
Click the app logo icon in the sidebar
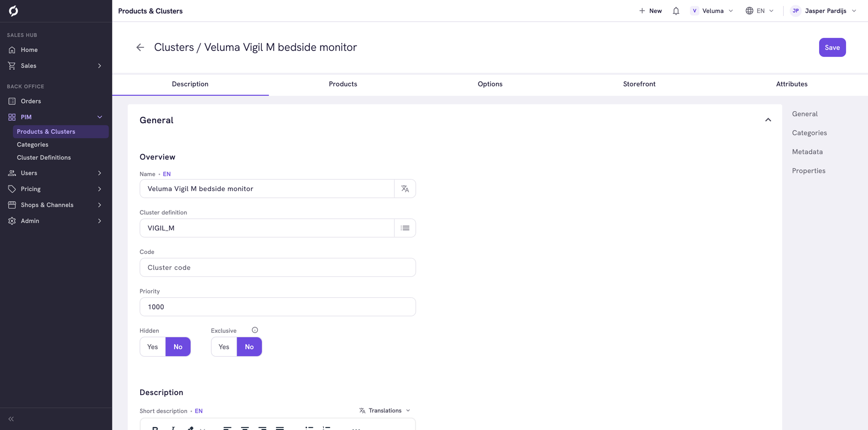click(x=13, y=10)
